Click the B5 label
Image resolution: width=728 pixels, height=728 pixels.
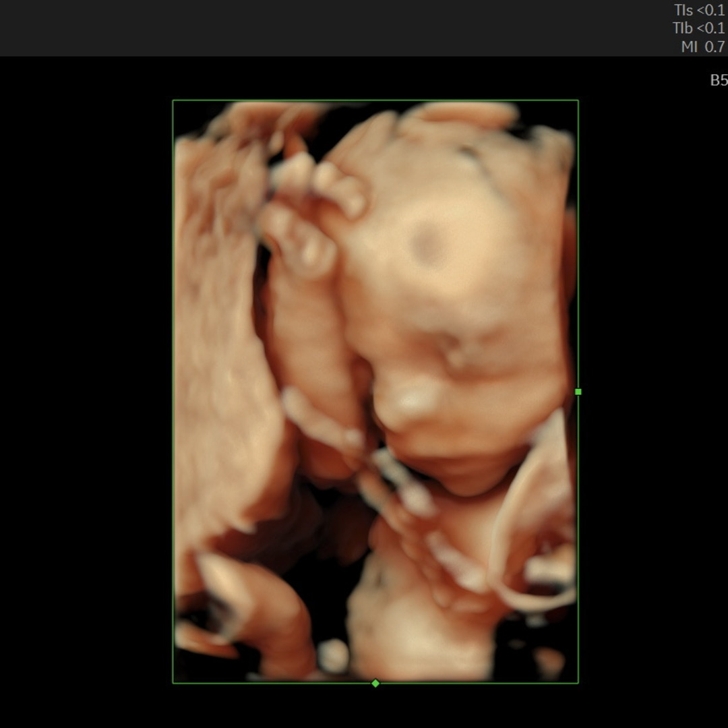click(x=718, y=80)
